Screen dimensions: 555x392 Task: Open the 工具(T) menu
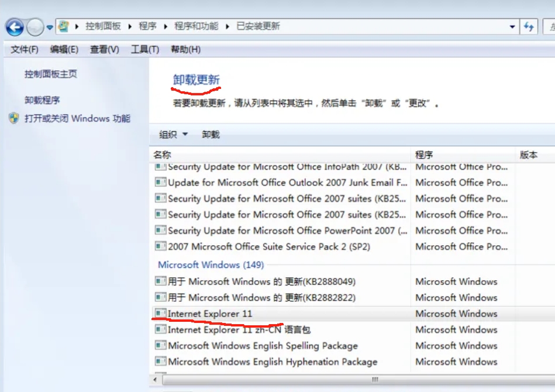pyautogui.click(x=144, y=49)
